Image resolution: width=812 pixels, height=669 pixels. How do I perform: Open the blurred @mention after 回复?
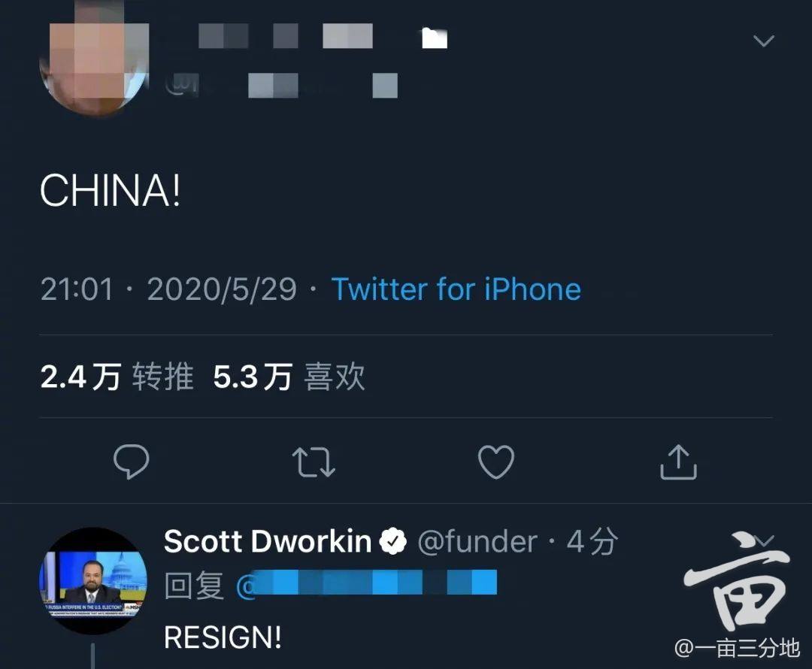(367, 583)
